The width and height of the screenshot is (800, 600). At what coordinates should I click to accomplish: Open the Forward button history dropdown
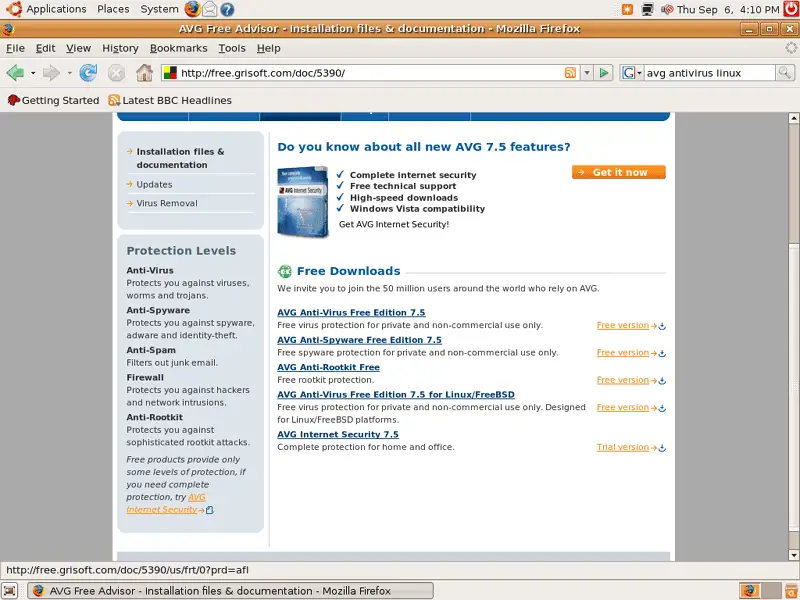69,73
